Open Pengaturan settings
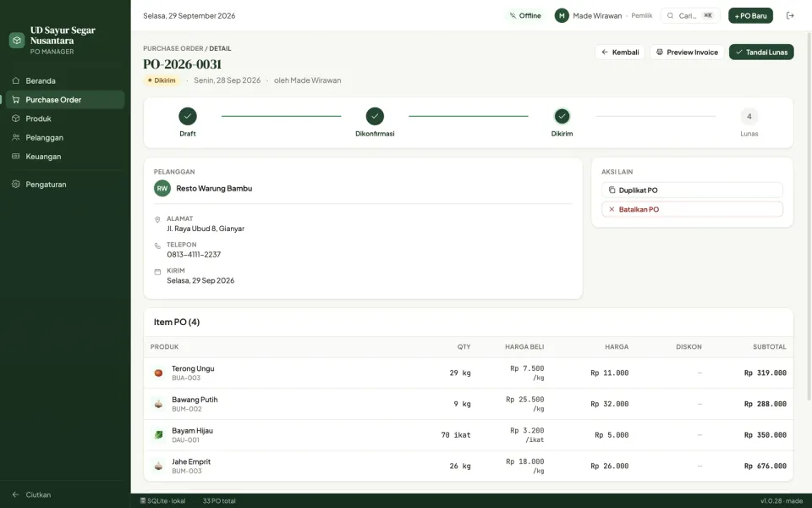 [65, 184]
